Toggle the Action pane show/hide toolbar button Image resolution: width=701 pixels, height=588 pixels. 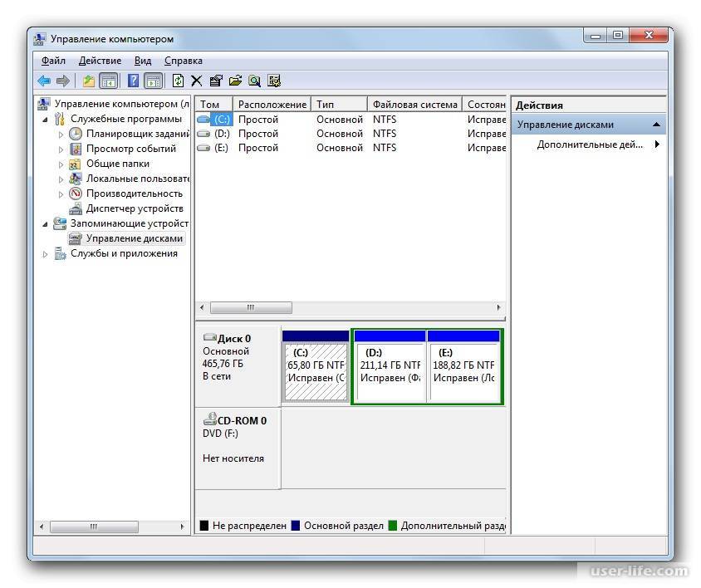(x=153, y=81)
